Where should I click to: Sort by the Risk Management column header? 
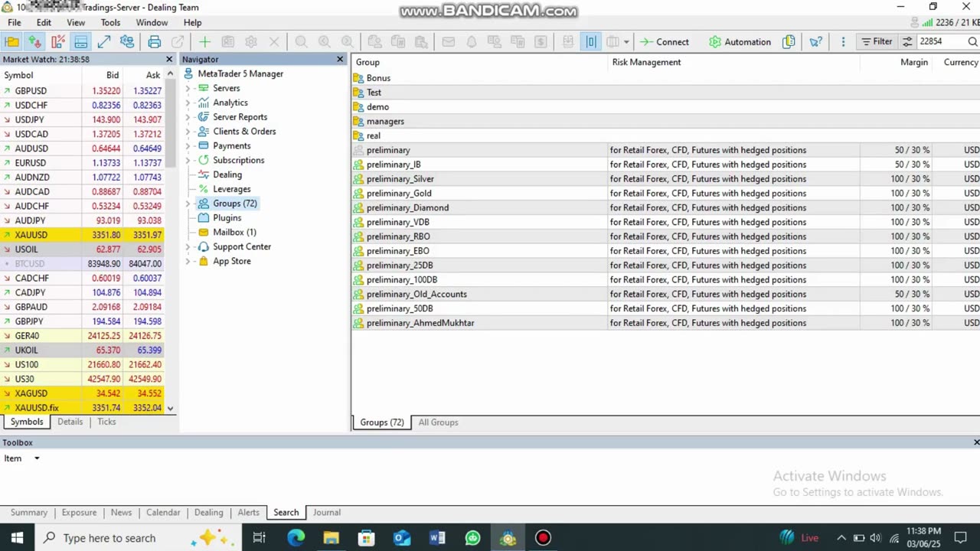tap(646, 62)
